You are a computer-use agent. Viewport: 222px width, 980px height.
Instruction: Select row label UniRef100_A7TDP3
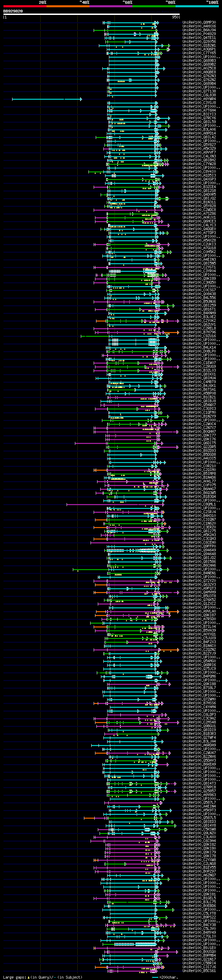(x=199, y=233)
